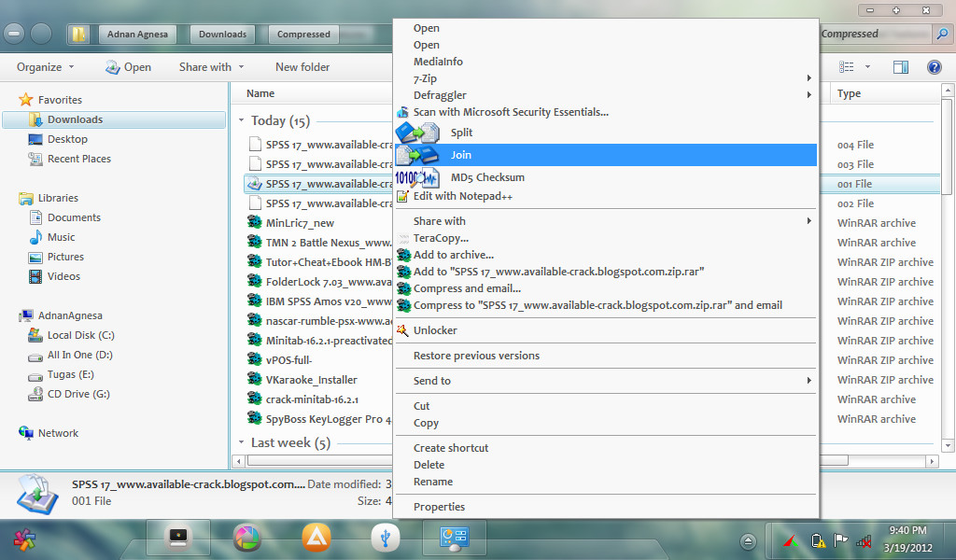Image resolution: width=956 pixels, height=560 pixels.
Task: Choose Restore previous versions
Action: click(x=476, y=356)
